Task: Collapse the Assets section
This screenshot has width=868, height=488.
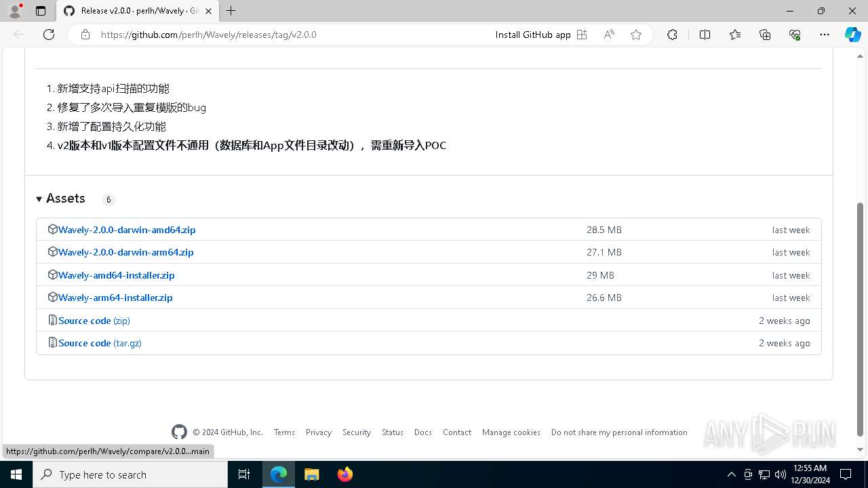Action: pyautogui.click(x=60, y=199)
